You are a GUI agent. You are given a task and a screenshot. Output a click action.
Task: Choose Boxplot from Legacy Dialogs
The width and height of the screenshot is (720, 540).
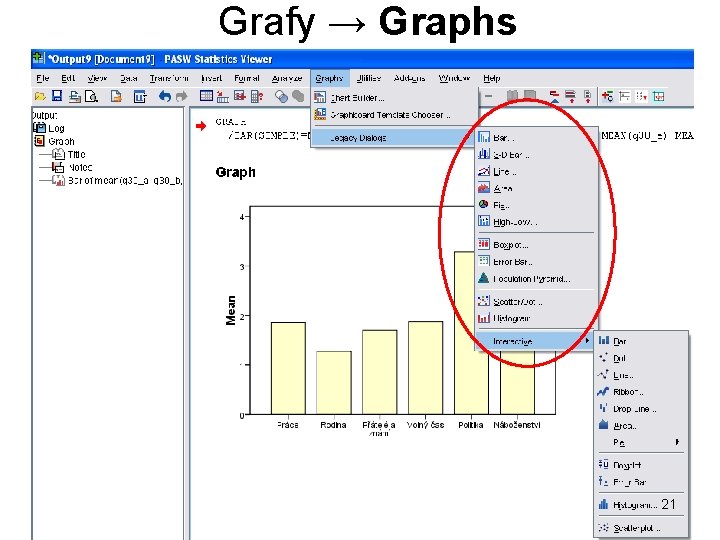pyautogui.click(x=536, y=245)
